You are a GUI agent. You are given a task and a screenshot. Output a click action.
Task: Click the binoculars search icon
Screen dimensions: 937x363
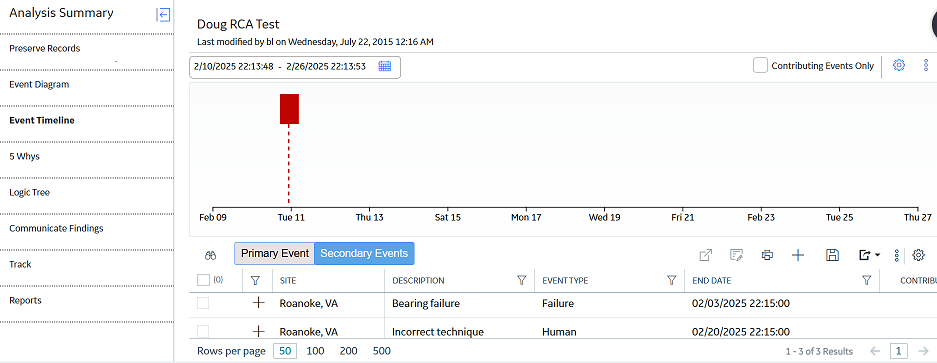(x=210, y=255)
